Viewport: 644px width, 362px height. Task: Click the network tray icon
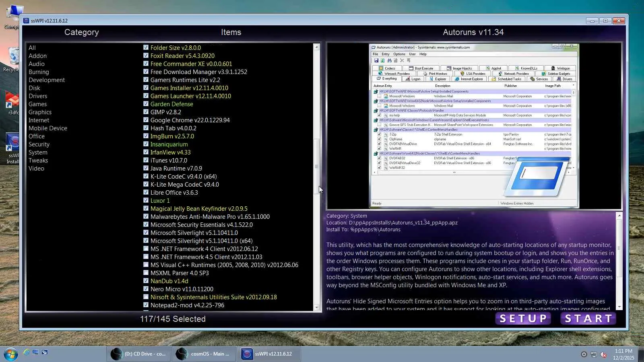pos(593,354)
